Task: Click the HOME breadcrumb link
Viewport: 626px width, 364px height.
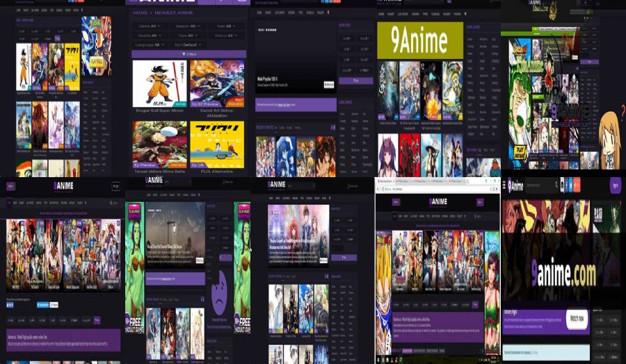Action: pyautogui.click(x=140, y=13)
